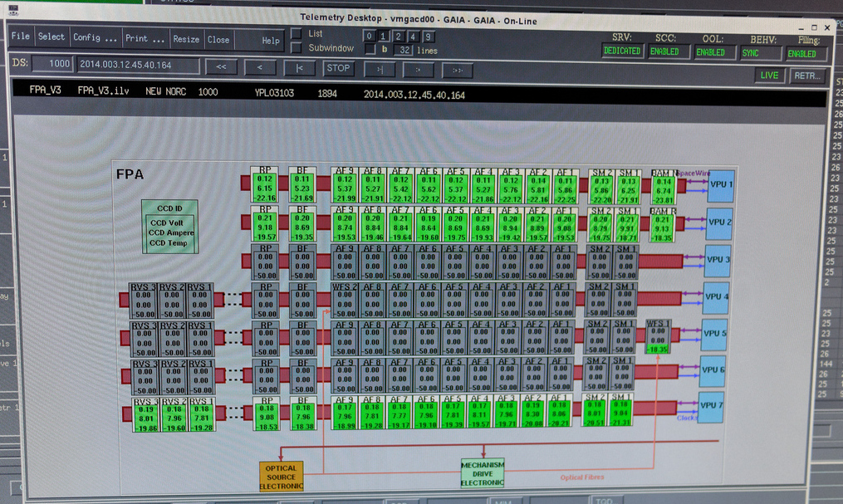Click the RETR... retrieval button
843x504 pixels.
tap(807, 76)
